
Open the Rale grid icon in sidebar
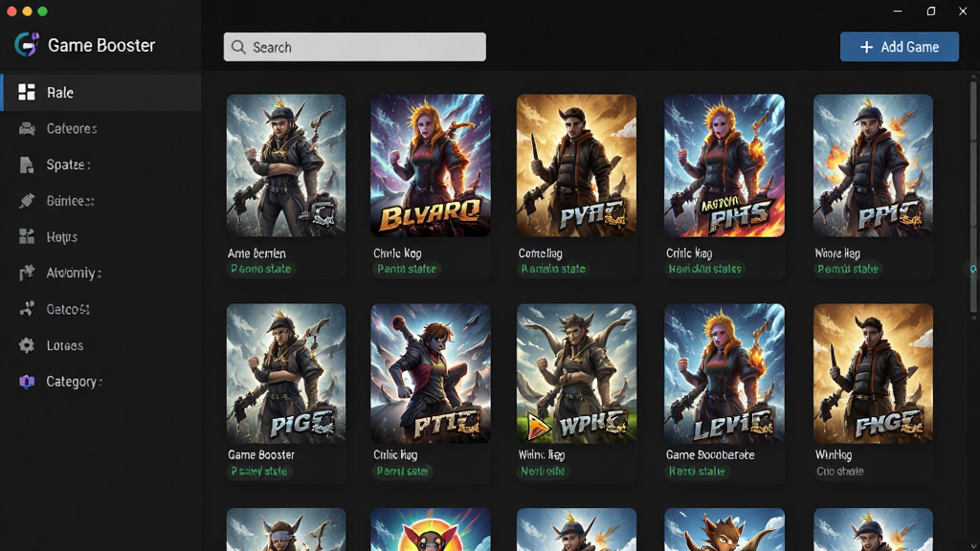26,93
